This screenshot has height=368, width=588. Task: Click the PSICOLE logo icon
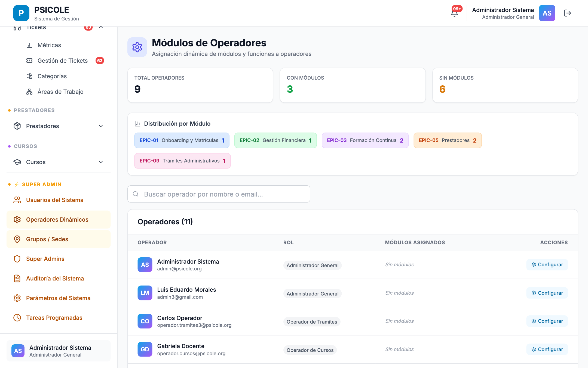tap(21, 13)
